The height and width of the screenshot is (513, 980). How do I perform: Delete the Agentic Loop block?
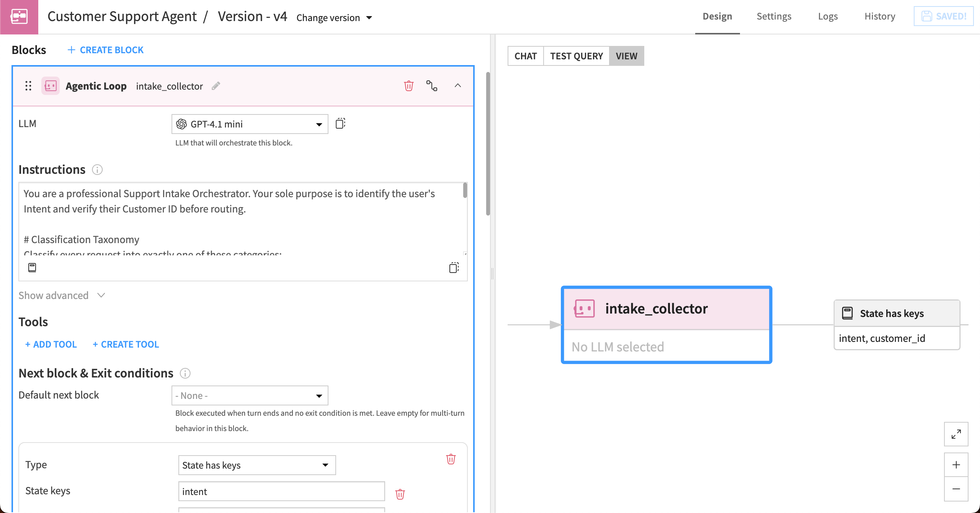click(x=408, y=86)
